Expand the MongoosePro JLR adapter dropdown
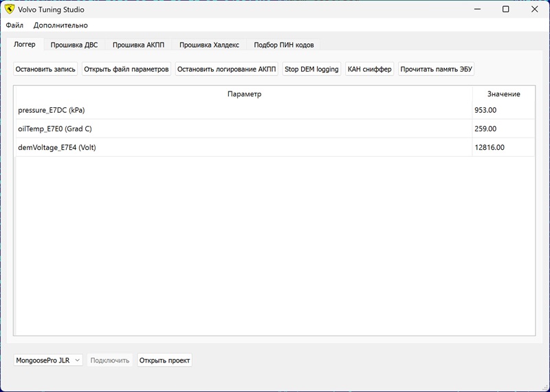Image resolution: width=550 pixels, height=392 pixels. point(48,360)
